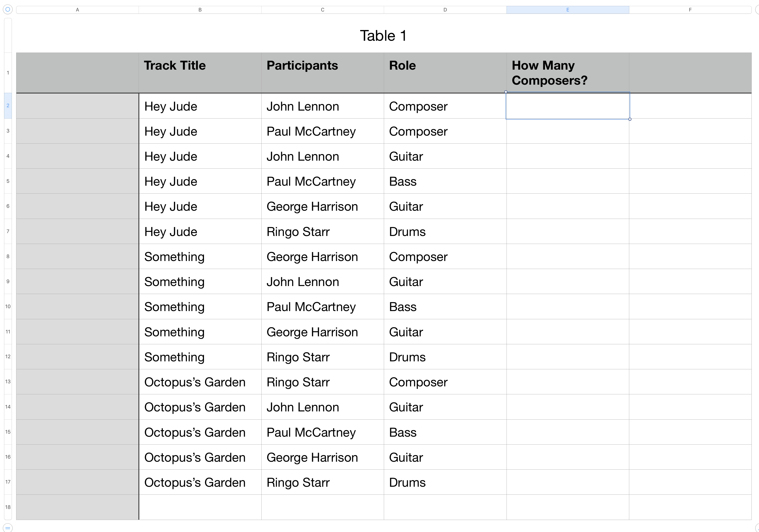
Task: Select column A header tab
Action: tap(77, 10)
